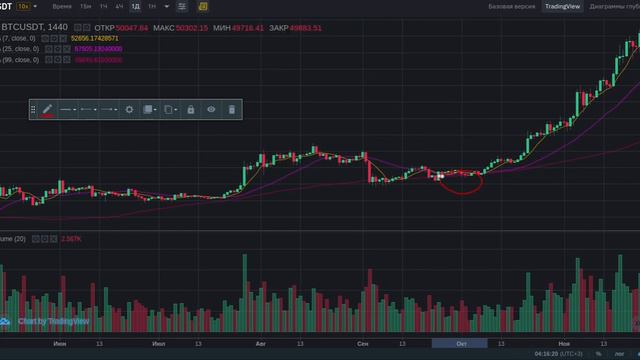Expand the dropdown arrow beside 10x
The height and width of the screenshot is (360, 640).
pyautogui.click(x=35, y=7)
